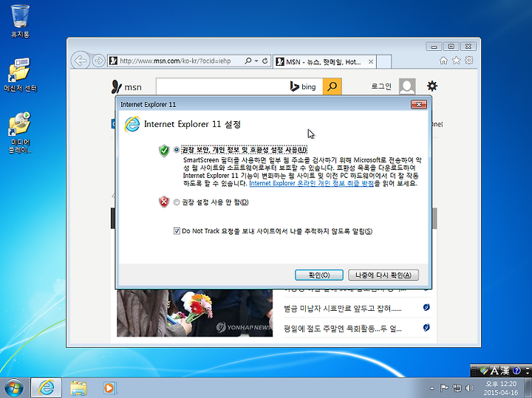Click the Windows Start orb

click(14, 388)
